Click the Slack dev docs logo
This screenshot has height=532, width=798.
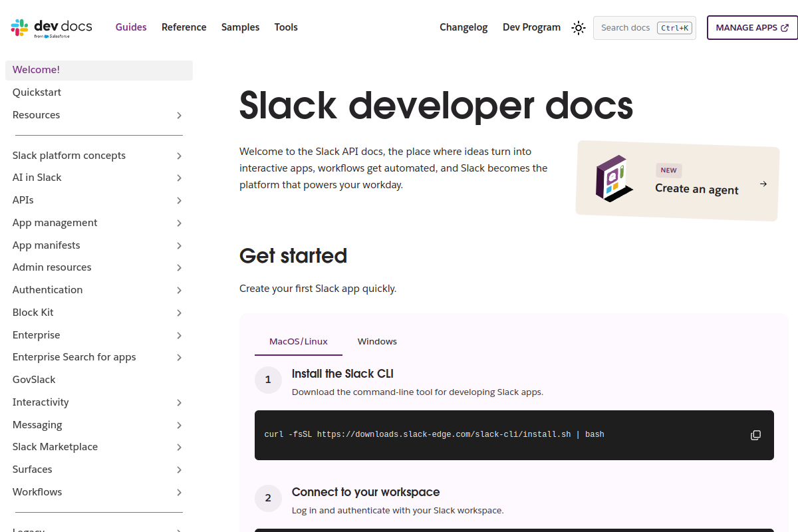pos(51,28)
